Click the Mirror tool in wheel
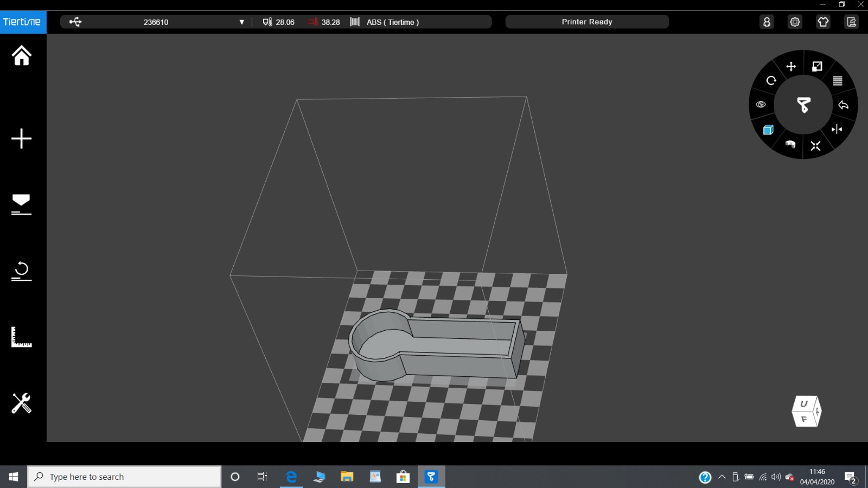The width and height of the screenshot is (868, 488). [x=837, y=129]
